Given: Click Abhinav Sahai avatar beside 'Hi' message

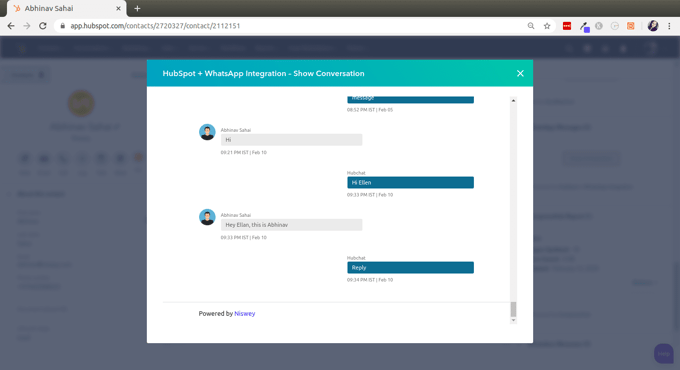Looking at the screenshot, I should (207, 132).
